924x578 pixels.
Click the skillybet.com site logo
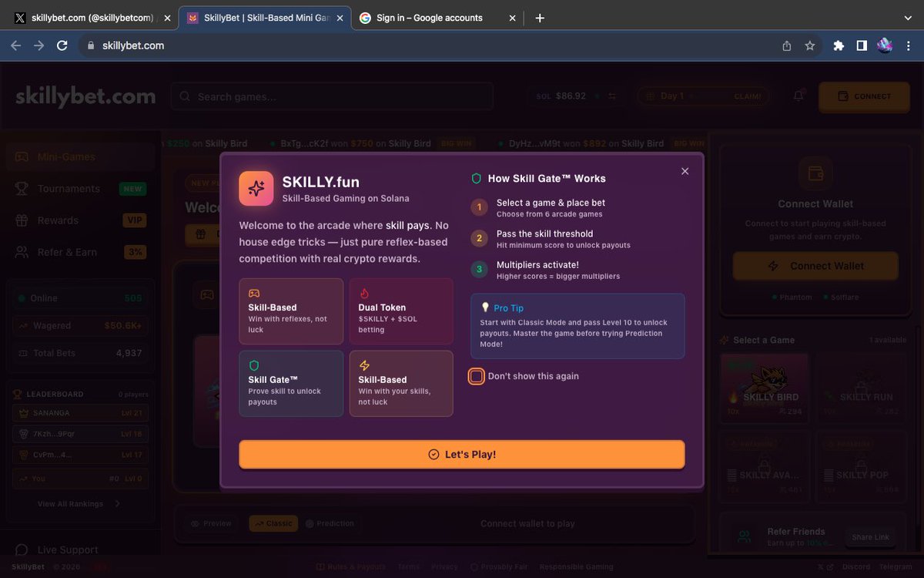85,97
